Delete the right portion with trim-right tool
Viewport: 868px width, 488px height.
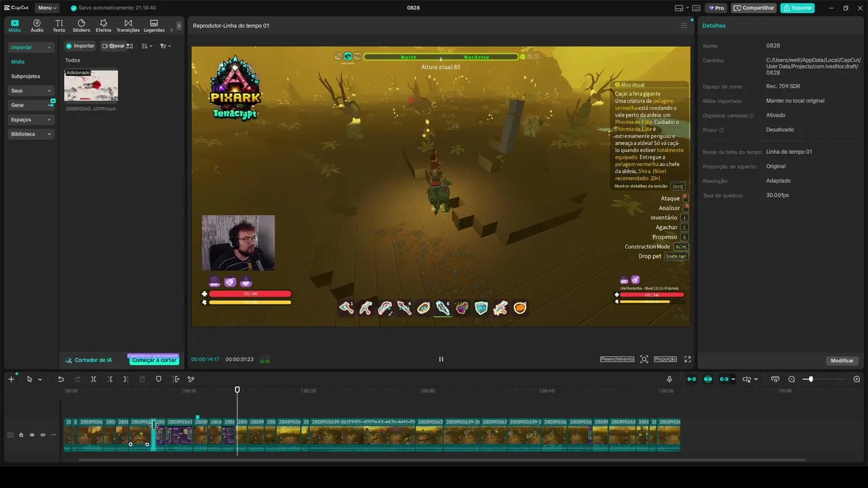[x=125, y=379]
